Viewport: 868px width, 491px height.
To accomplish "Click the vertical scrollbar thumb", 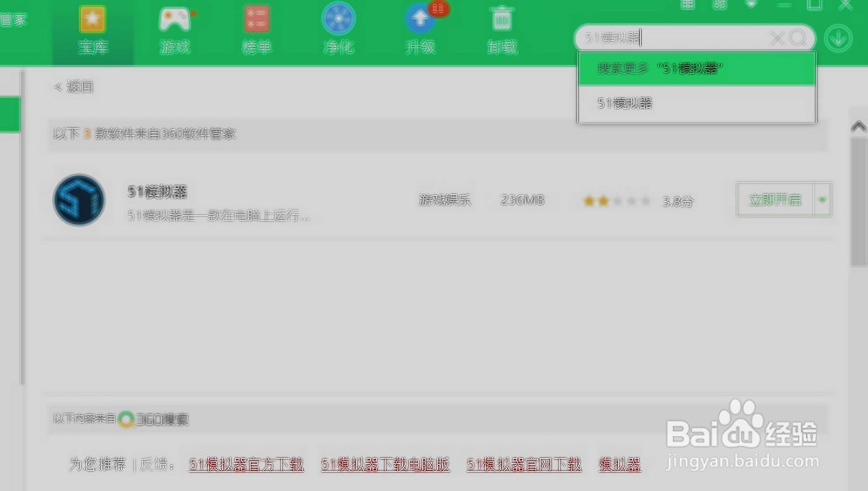I will [858, 203].
